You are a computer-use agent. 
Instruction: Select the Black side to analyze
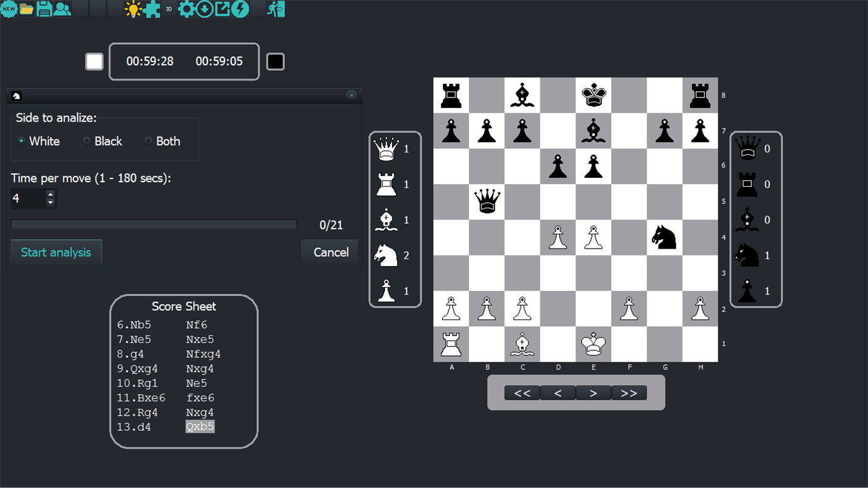[x=86, y=141]
